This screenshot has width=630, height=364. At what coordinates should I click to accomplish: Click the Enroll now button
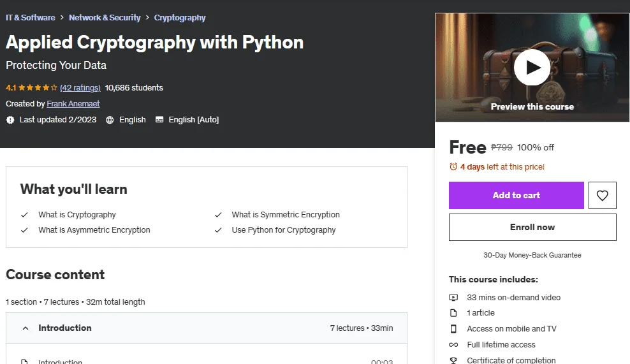click(532, 228)
